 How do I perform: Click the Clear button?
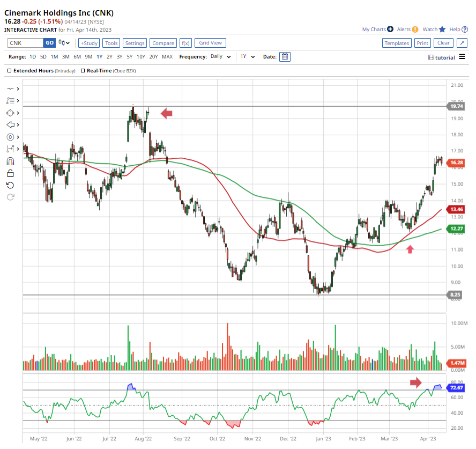pos(443,43)
